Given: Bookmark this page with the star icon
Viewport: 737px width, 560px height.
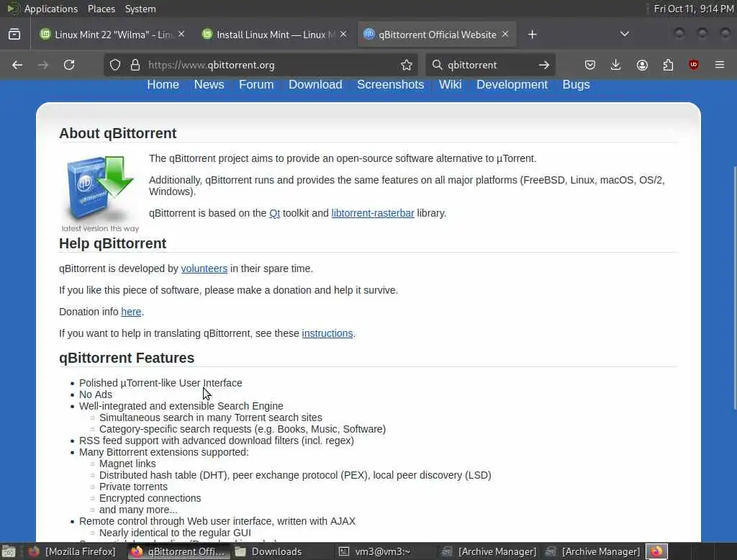Looking at the screenshot, I should point(407,65).
